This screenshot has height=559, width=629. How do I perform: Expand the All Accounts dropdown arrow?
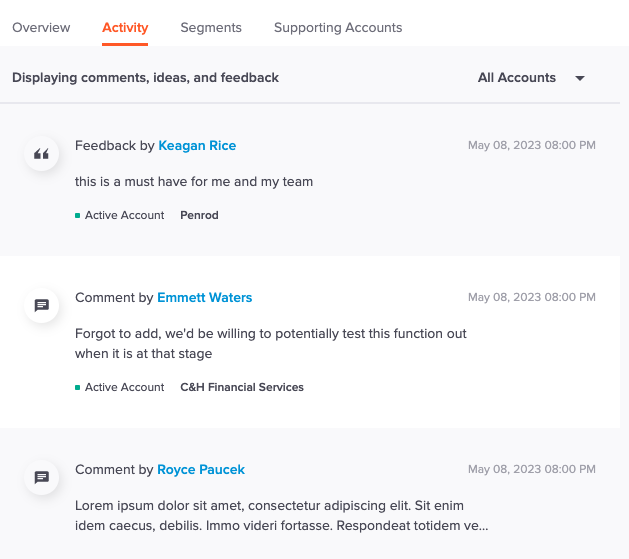580,78
